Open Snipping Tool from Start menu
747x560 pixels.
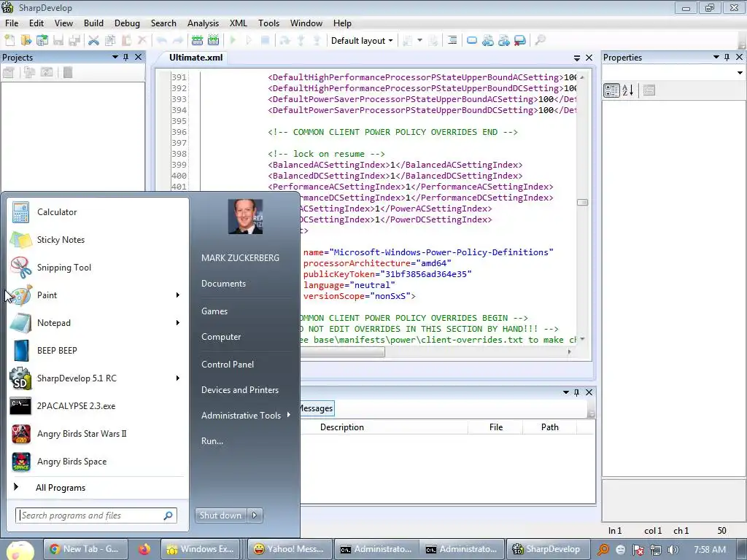(98, 267)
